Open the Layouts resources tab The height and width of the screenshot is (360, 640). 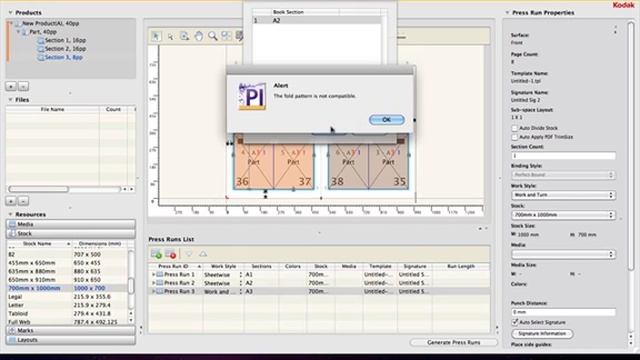coord(71,340)
